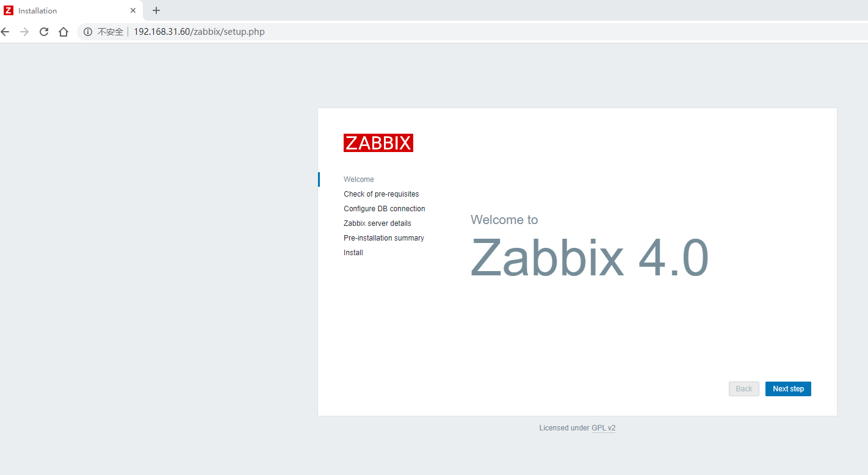868x475 pixels.
Task: Click the Next step button
Action: point(788,389)
